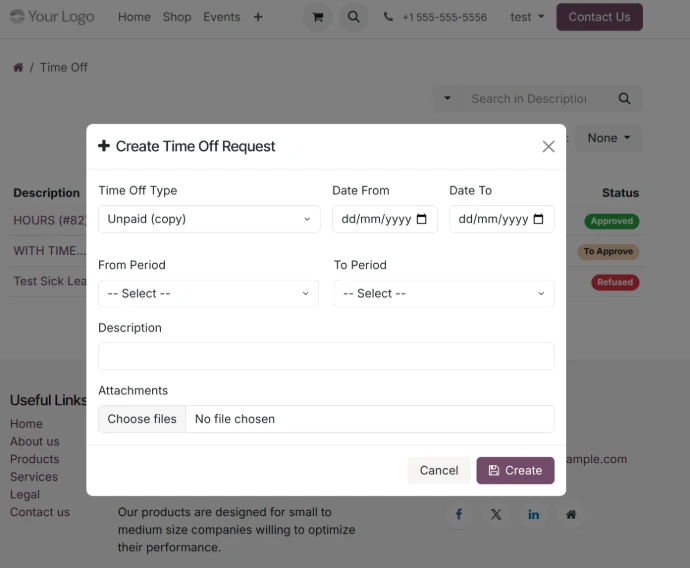Close the Create Time Off Request dialog
690x568 pixels.
tap(548, 146)
